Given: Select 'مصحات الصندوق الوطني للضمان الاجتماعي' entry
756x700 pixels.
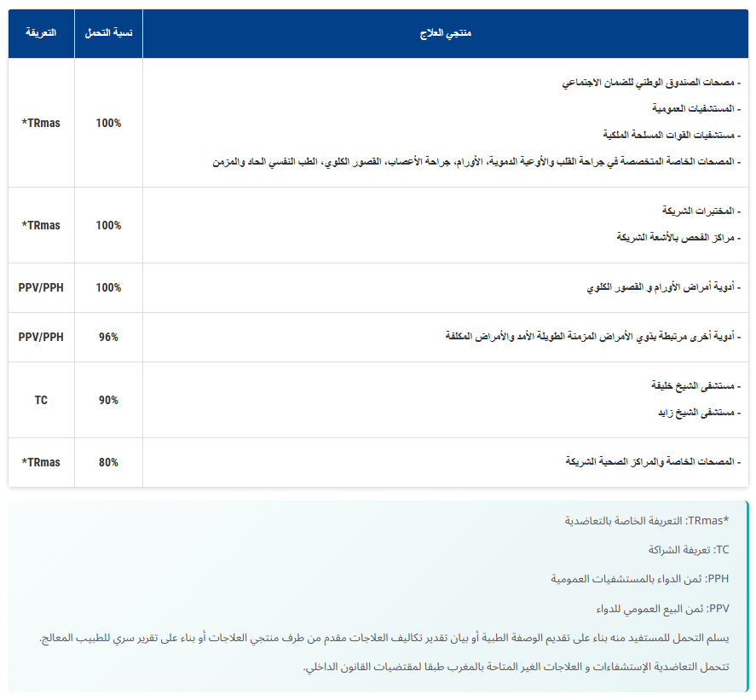Looking at the screenshot, I should pyautogui.click(x=650, y=84).
